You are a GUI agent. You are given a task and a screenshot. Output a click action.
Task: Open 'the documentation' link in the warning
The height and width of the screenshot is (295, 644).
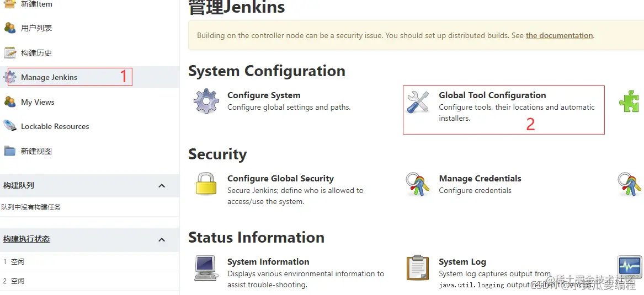[x=560, y=35]
